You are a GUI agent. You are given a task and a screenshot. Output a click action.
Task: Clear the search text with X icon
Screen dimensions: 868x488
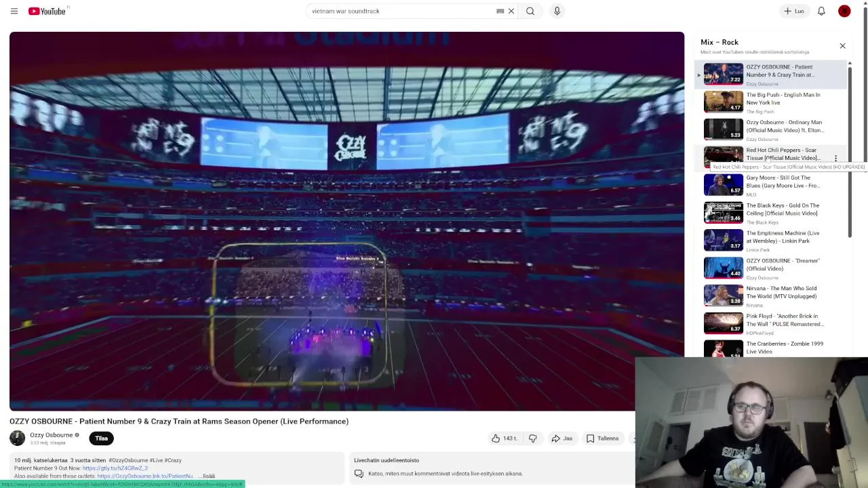point(511,11)
